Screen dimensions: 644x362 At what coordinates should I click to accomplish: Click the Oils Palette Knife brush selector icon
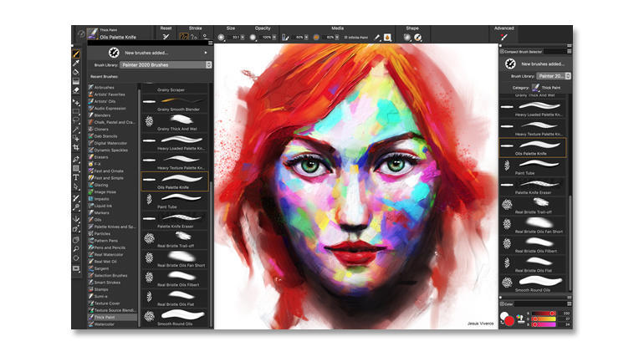[92, 33]
